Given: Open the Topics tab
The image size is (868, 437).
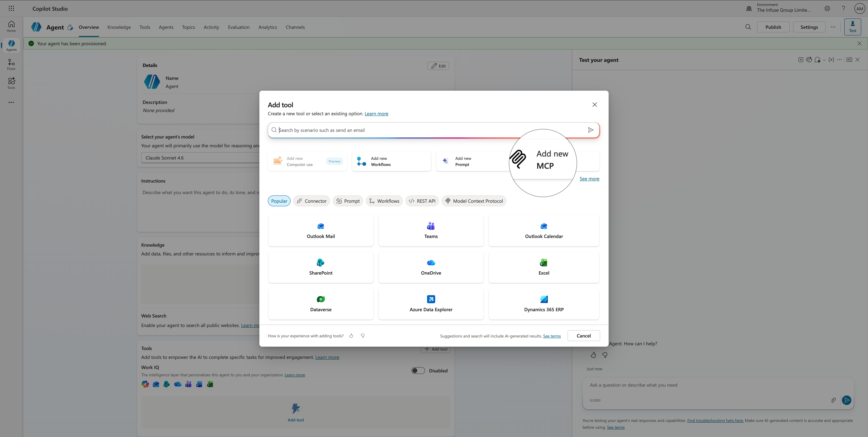Looking at the screenshot, I should click(x=188, y=27).
